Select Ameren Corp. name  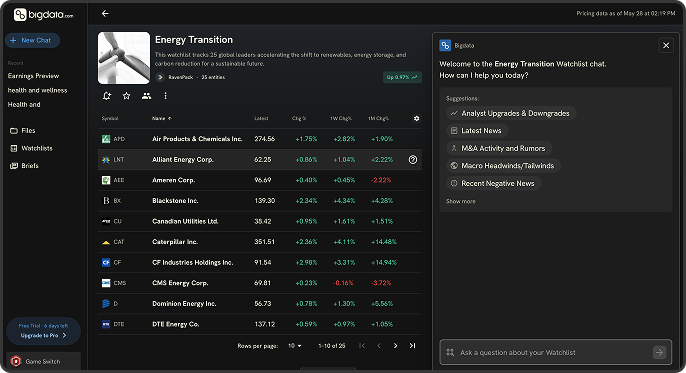pos(174,180)
